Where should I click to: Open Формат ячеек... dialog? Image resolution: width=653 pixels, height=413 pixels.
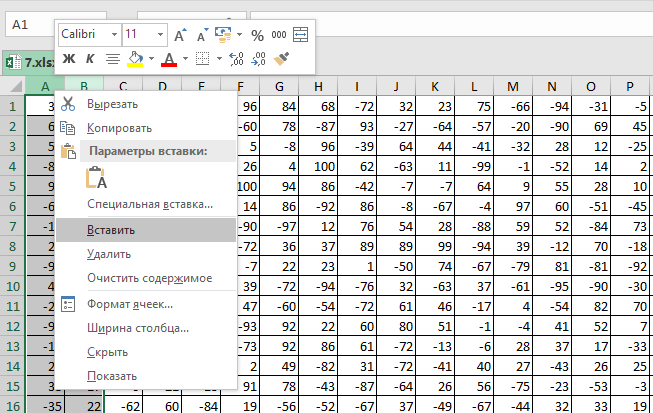click(x=130, y=303)
